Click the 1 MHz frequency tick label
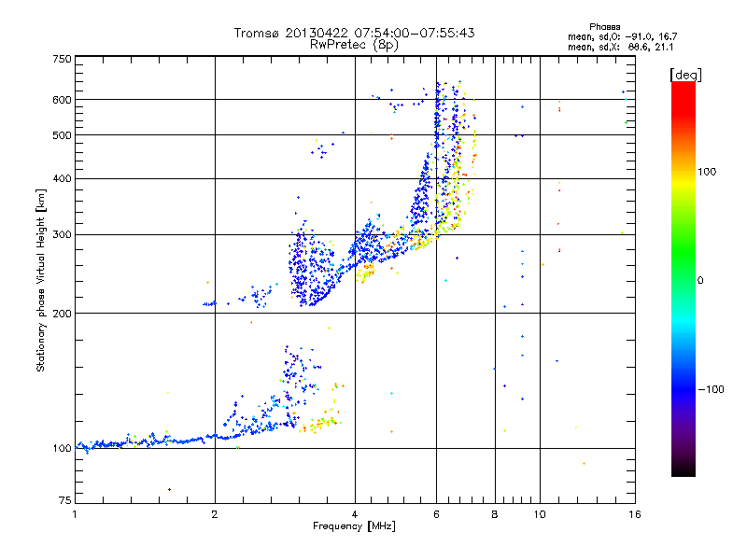Screen dimensions: 747x560 coord(75,514)
